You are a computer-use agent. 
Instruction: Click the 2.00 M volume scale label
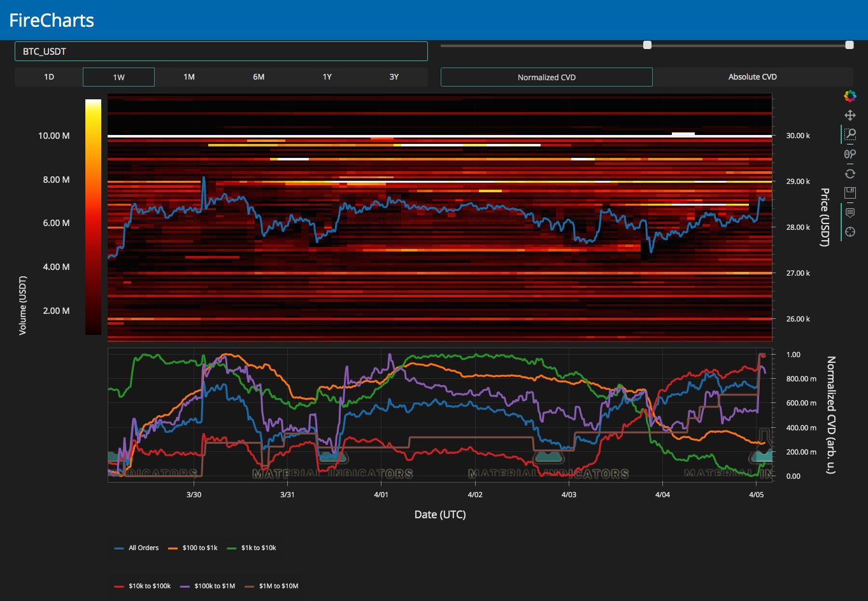[x=56, y=311]
